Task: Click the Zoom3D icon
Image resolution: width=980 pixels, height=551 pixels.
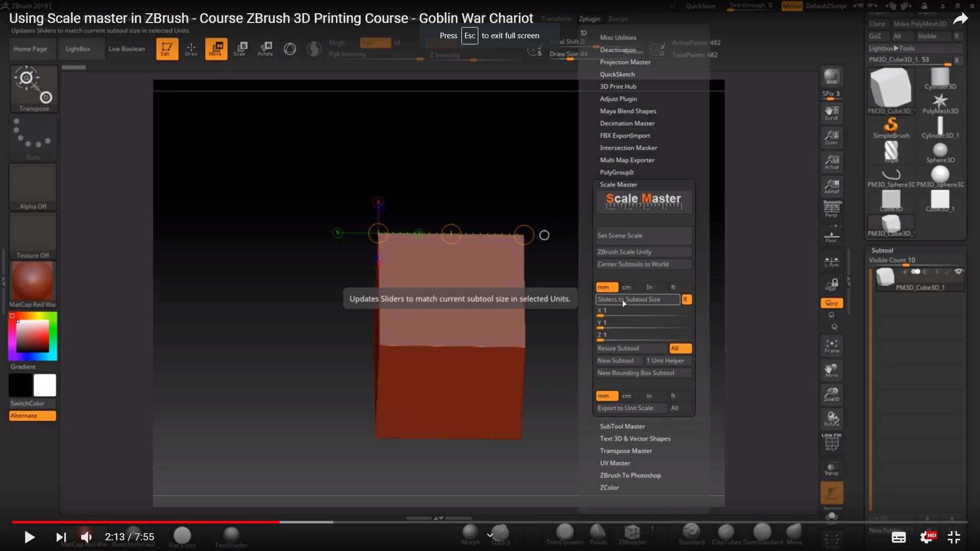Action: pos(831,394)
